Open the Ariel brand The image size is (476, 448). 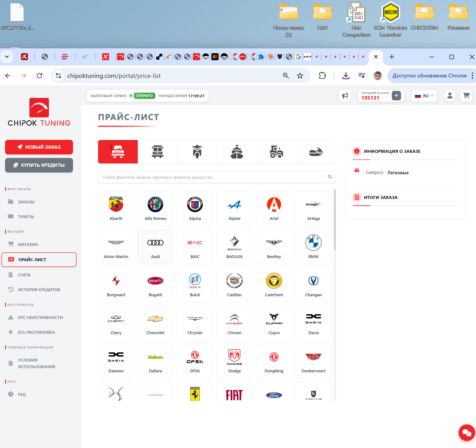pos(274,208)
